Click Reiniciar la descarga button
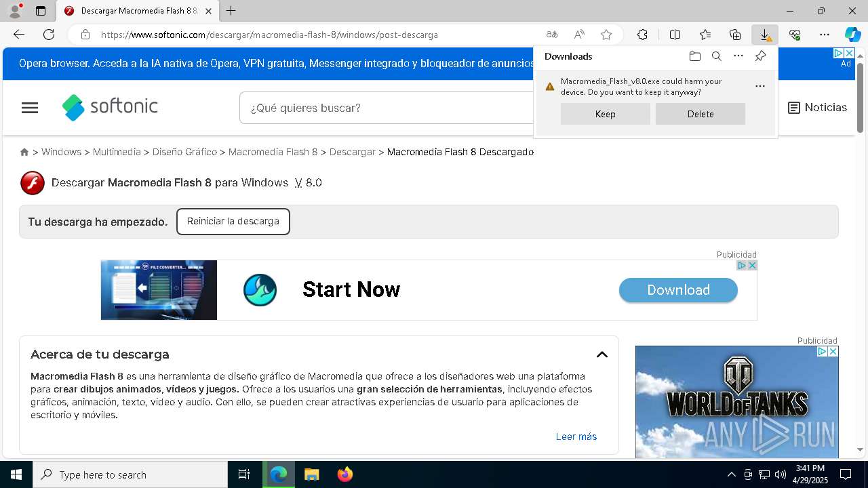This screenshot has width=868, height=488. (x=233, y=222)
